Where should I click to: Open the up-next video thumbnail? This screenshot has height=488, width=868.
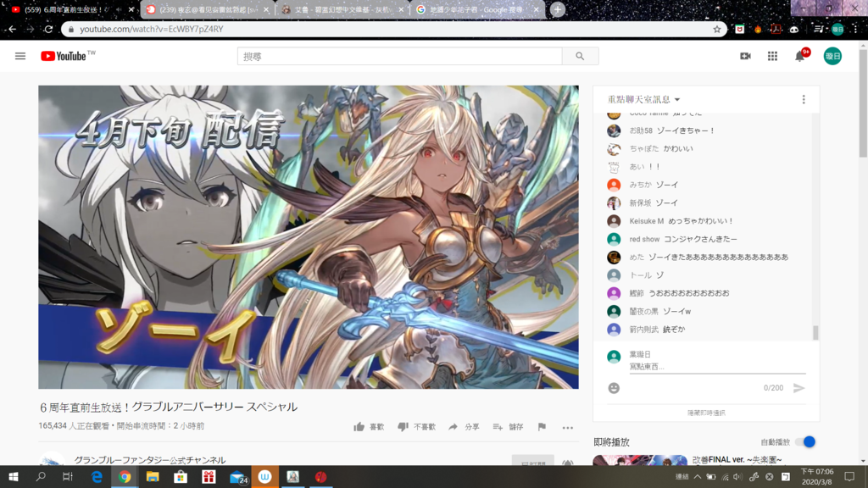[x=639, y=460]
